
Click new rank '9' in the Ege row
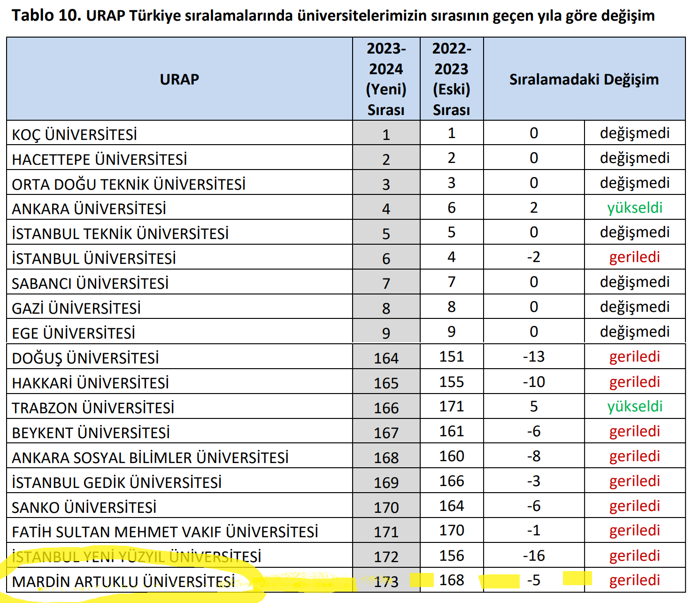pos(386,333)
